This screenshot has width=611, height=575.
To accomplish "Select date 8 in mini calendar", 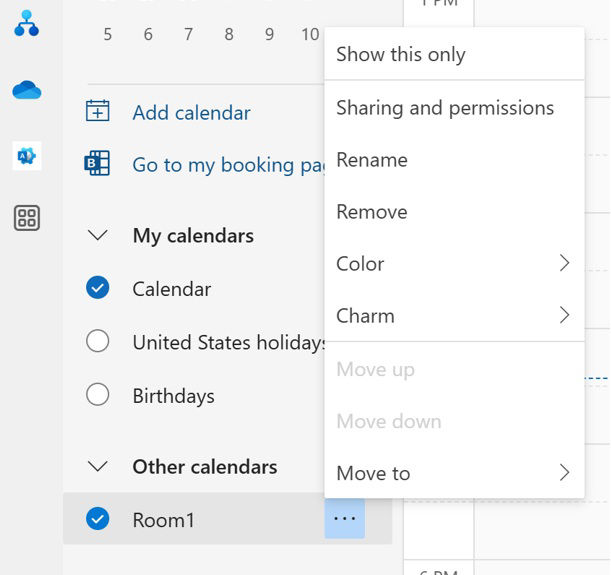I will click(229, 35).
